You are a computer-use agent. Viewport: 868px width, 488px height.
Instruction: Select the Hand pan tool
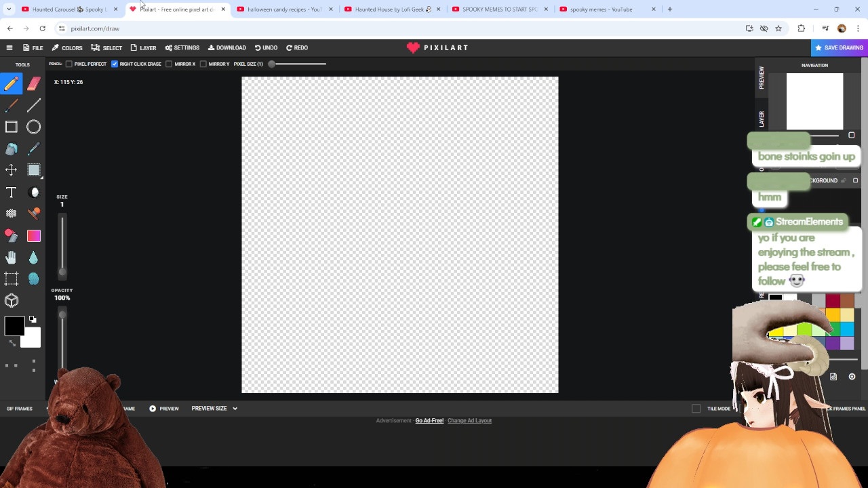click(12, 257)
